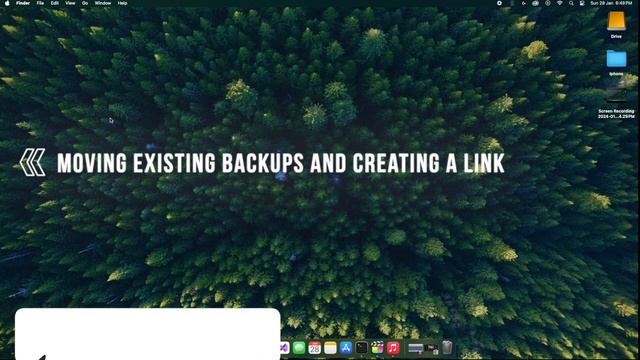Open Control Center in menu bar
The image size is (640, 360).
pos(582,3)
